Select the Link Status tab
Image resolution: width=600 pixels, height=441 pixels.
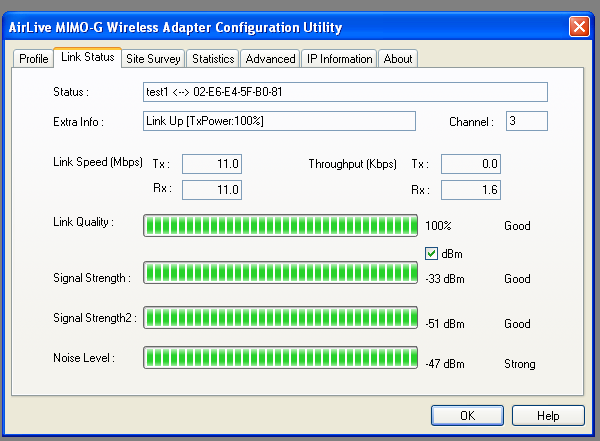[x=88, y=57]
